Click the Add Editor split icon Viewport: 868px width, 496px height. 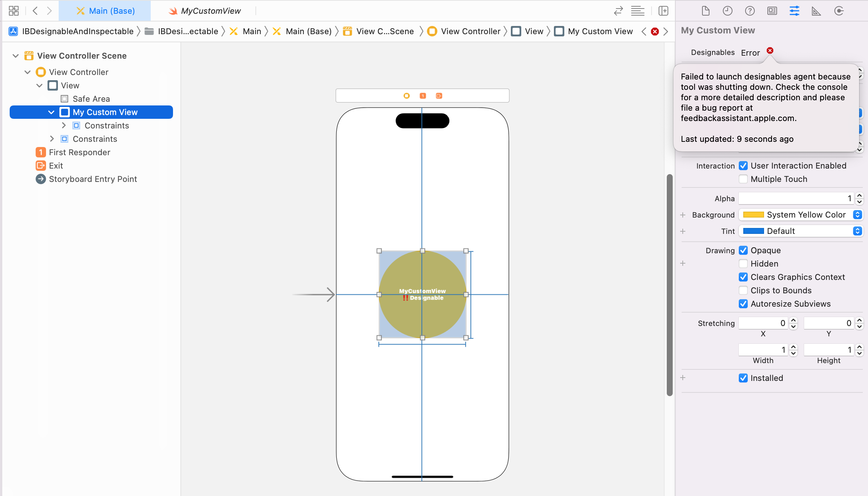point(663,11)
